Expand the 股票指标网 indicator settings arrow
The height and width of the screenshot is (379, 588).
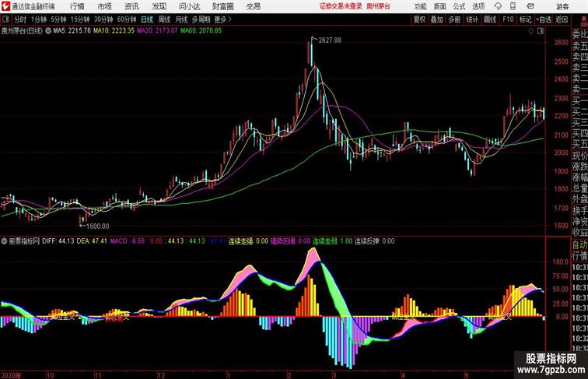point(4,241)
